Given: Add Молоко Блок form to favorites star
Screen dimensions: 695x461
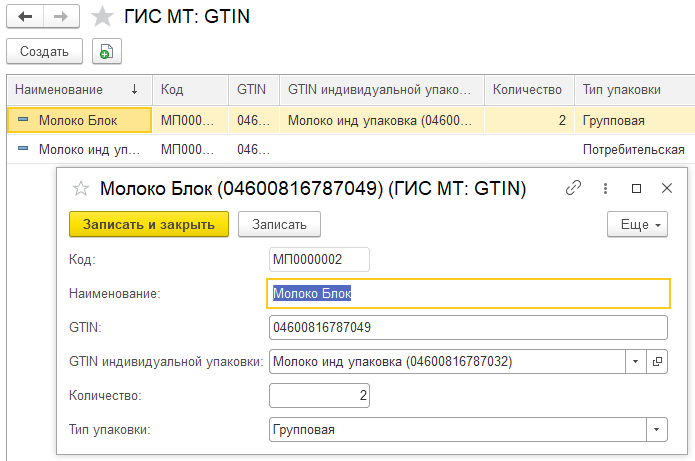Looking at the screenshot, I should (x=82, y=188).
